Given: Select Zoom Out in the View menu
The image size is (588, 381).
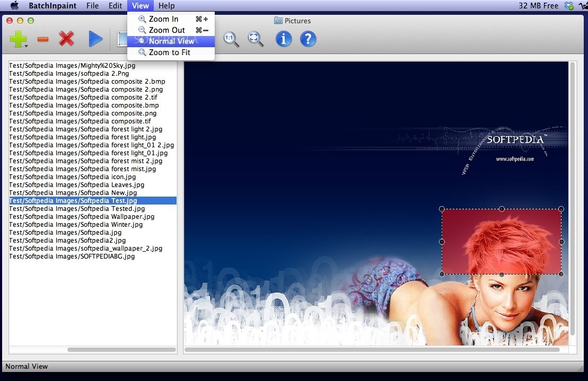Looking at the screenshot, I should [x=166, y=30].
